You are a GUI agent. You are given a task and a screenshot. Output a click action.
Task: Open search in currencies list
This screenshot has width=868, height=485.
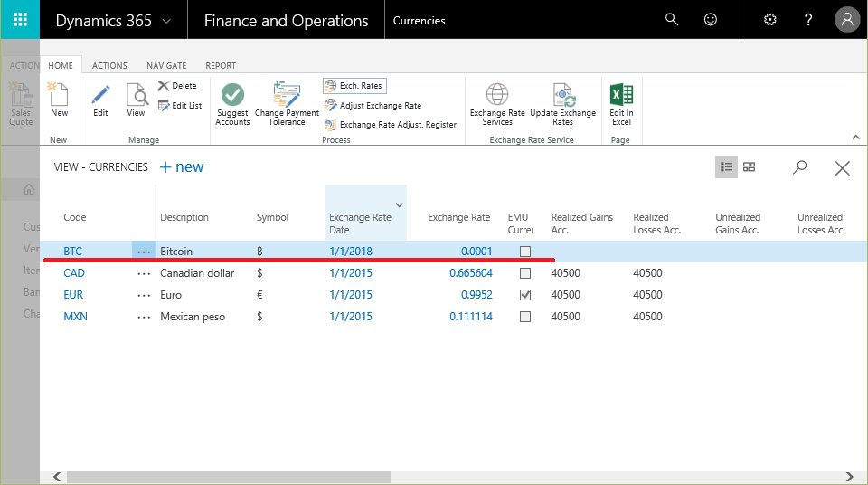coord(800,166)
